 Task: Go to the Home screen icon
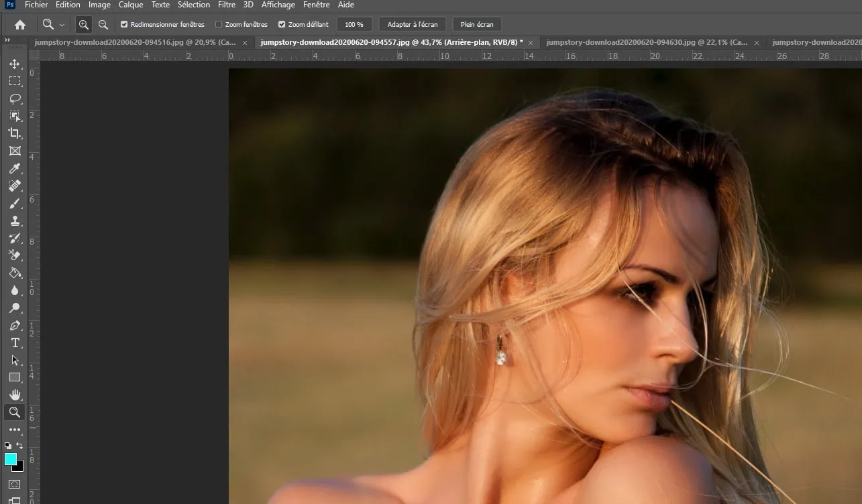20,25
